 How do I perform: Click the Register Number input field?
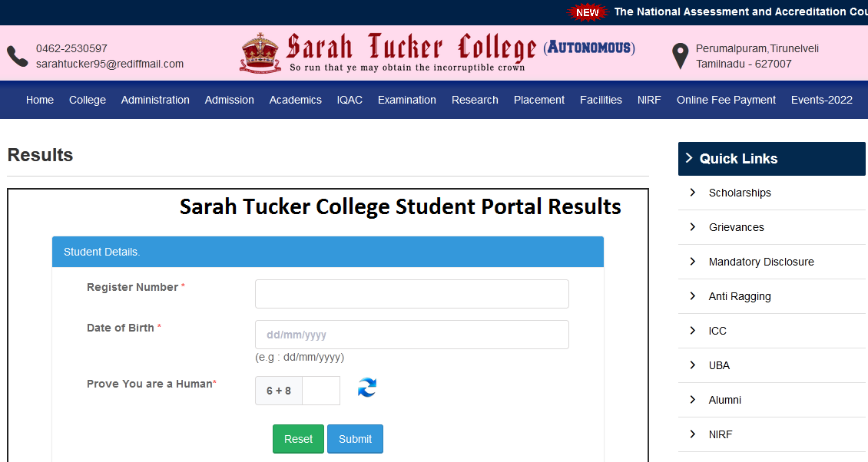[412, 294]
